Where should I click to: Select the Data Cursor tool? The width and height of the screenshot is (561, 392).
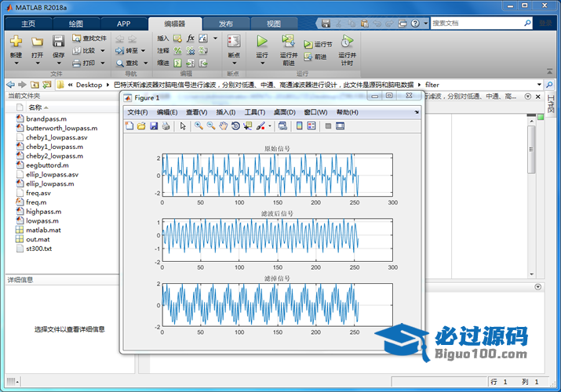tap(248, 125)
